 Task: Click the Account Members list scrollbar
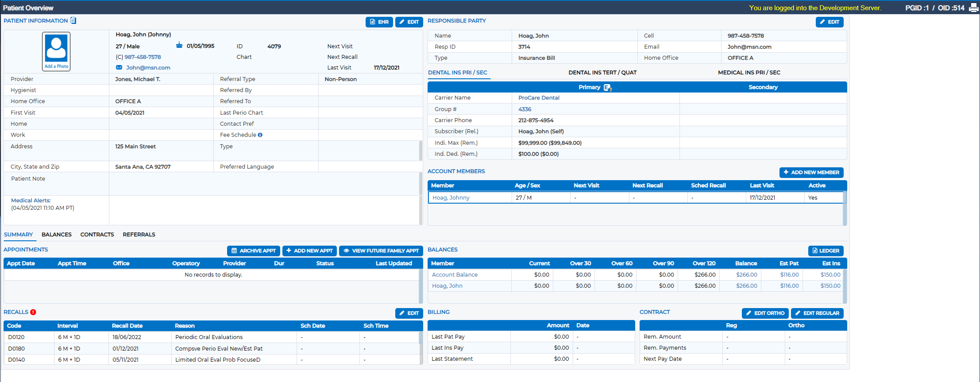pyautogui.click(x=845, y=208)
